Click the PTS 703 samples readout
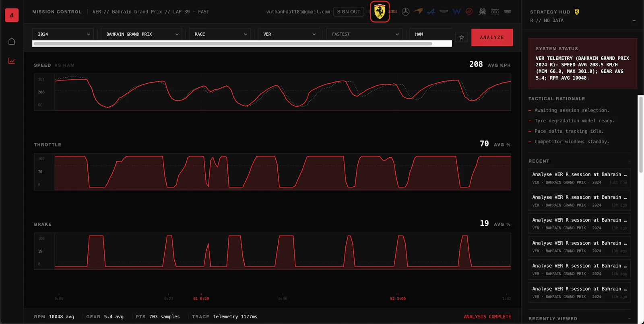 [158, 317]
